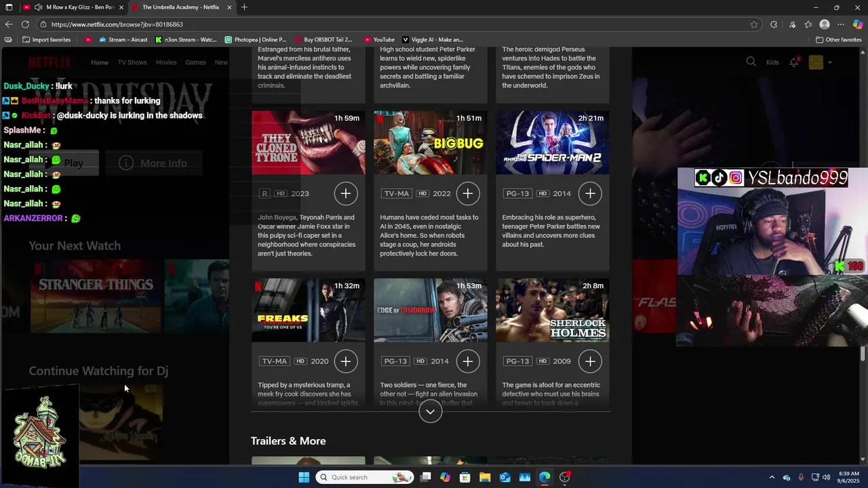Open the Viggle AI bookmark
868x488 pixels.
point(433,39)
